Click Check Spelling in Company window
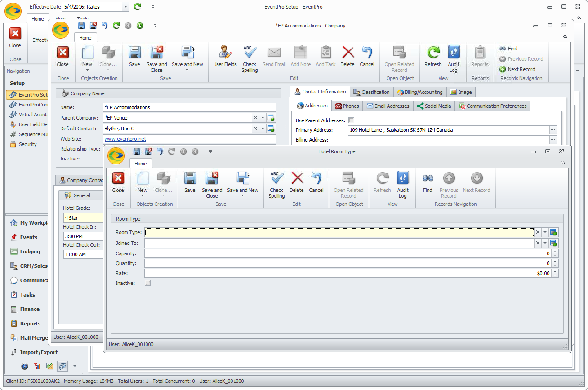 tap(249, 59)
